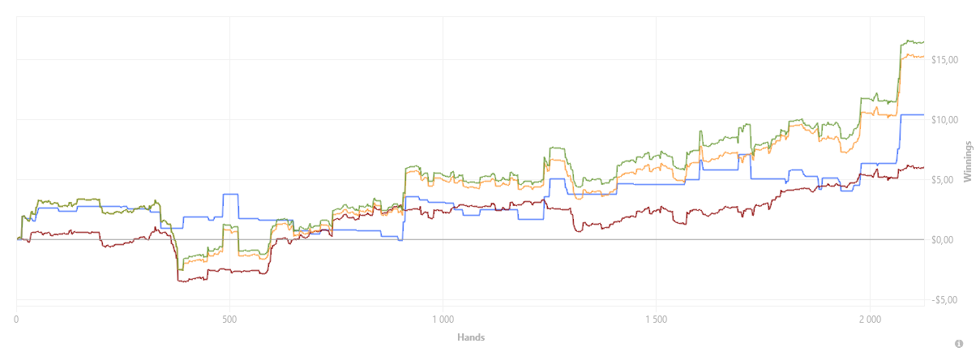
Task: Click the "Hands" x-axis title
Action: tap(471, 337)
